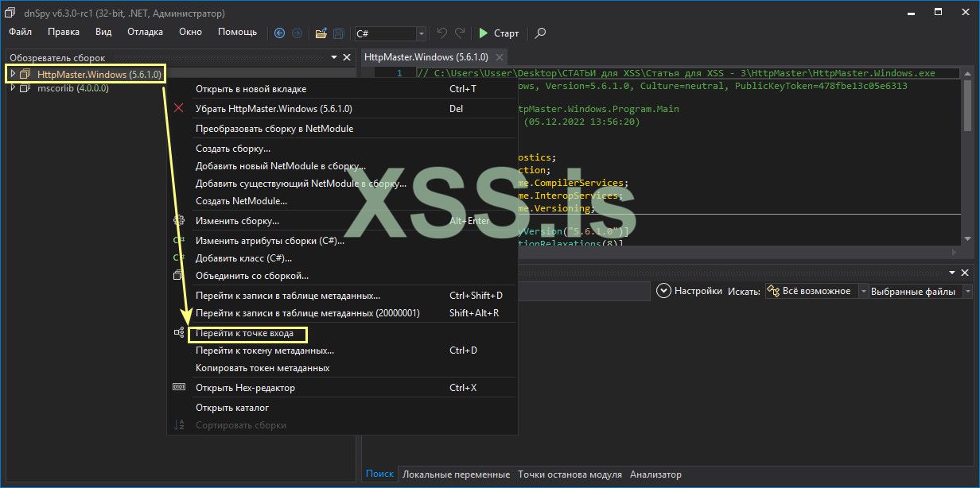Expand the HttpMaster.Windows assembly tree node
The image size is (980, 488).
[13, 74]
